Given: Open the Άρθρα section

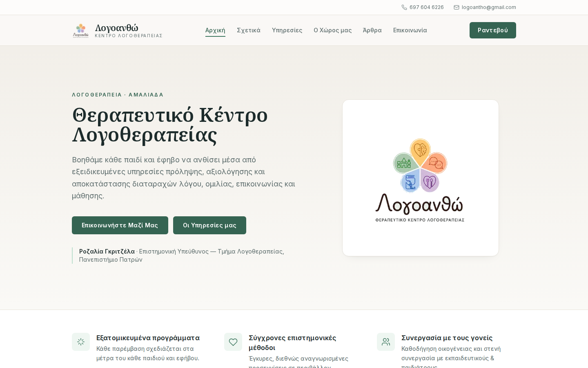Looking at the screenshot, I should pyautogui.click(x=372, y=30).
